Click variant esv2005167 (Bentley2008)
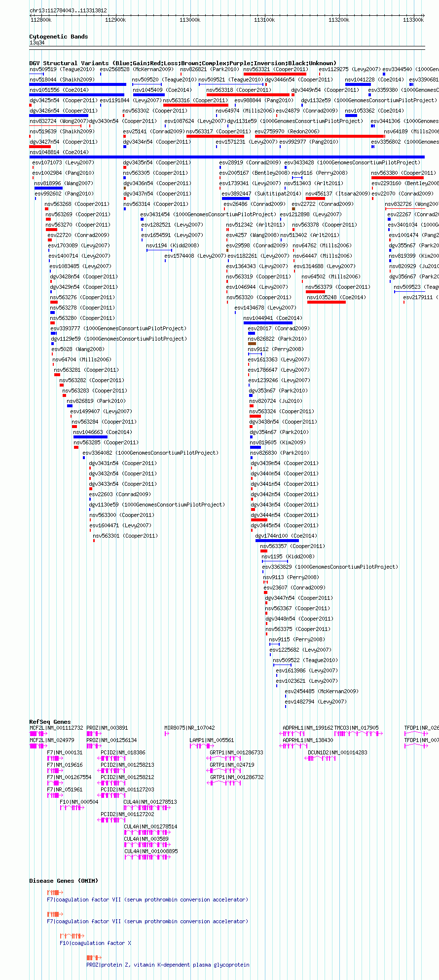 (x=255, y=173)
